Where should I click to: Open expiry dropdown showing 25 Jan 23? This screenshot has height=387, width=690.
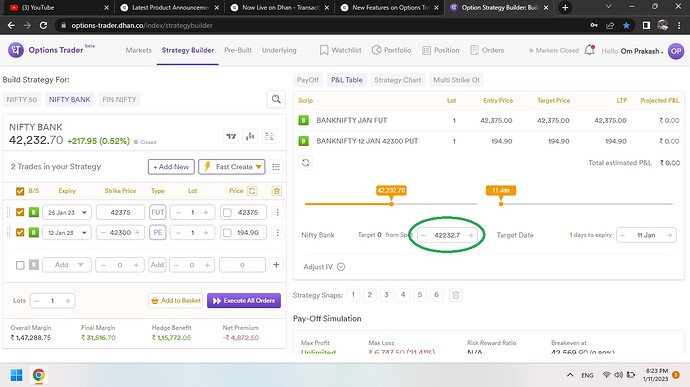click(67, 213)
